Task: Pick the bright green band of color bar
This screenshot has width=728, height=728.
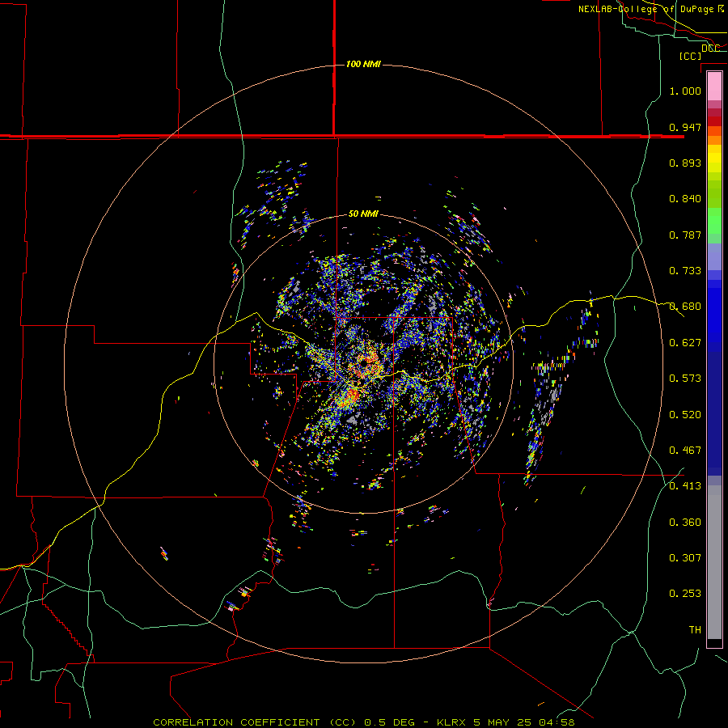Action: (x=714, y=221)
